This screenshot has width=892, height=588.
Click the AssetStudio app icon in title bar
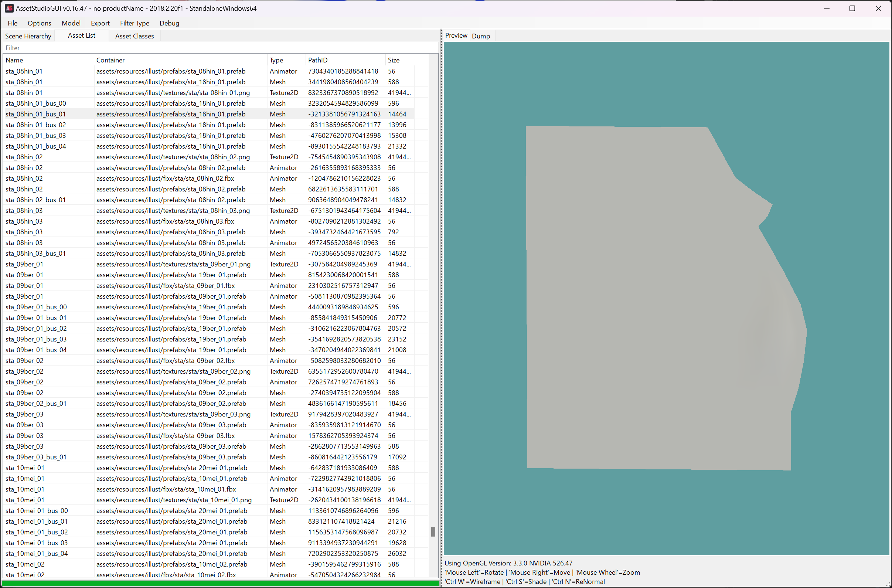click(x=9, y=8)
